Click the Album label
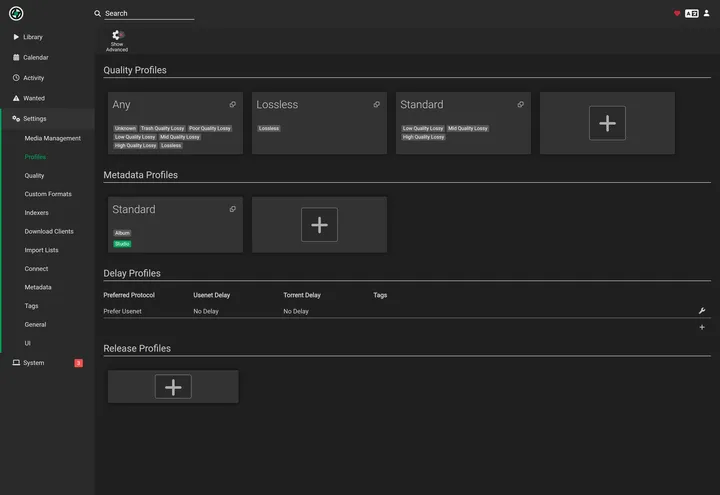 point(122,233)
